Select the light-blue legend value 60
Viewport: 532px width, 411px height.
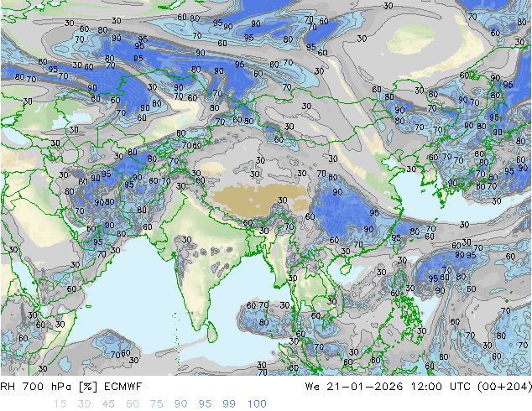click(x=133, y=404)
